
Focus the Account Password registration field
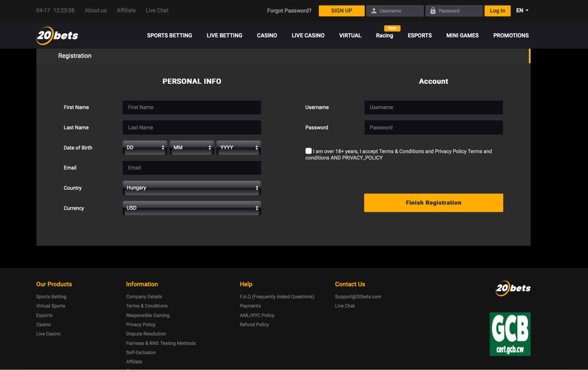click(434, 128)
